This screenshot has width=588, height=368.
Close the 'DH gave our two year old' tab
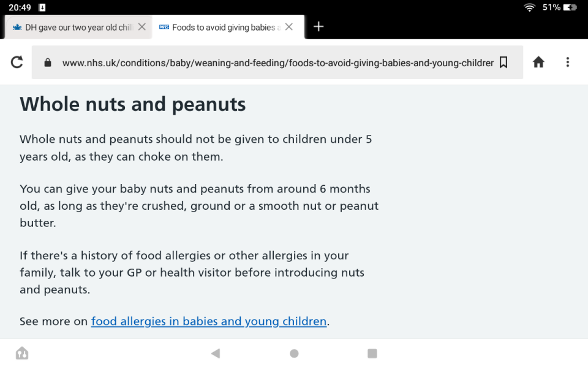[141, 26]
